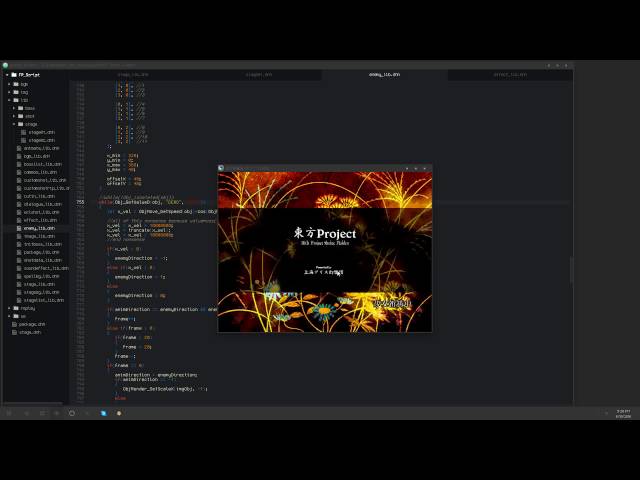Expand the img folder arrow
640x480 pixels.
[9, 92]
